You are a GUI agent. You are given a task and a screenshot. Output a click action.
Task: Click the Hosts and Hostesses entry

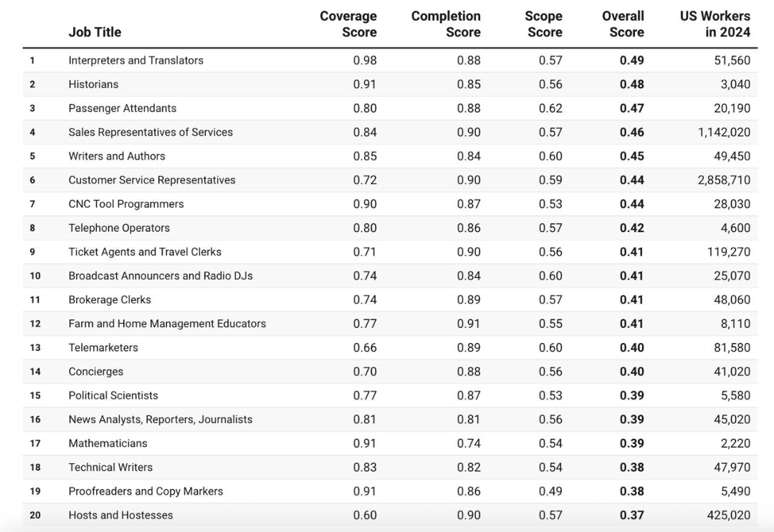tap(120, 515)
